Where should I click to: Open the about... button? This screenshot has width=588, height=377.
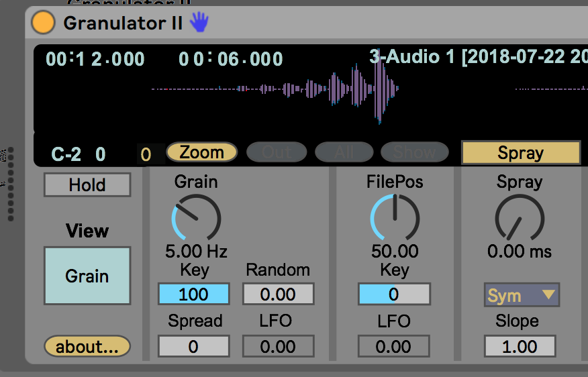[x=87, y=347]
